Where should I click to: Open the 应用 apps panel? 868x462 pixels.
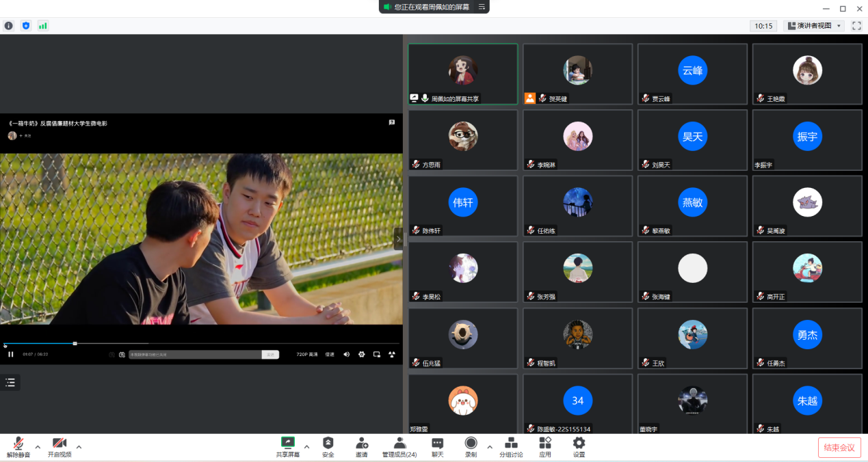(545, 447)
